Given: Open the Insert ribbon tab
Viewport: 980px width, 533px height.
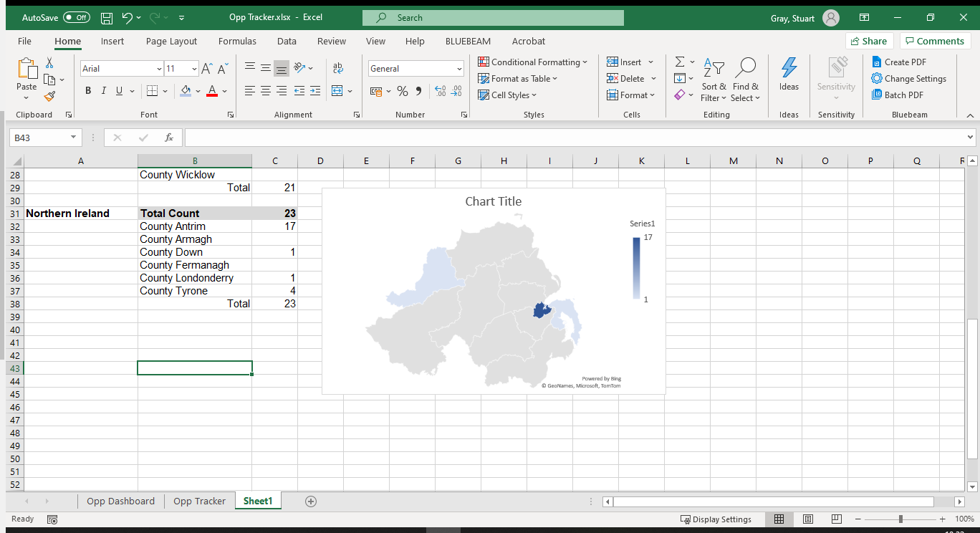Looking at the screenshot, I should click(112, 42).
